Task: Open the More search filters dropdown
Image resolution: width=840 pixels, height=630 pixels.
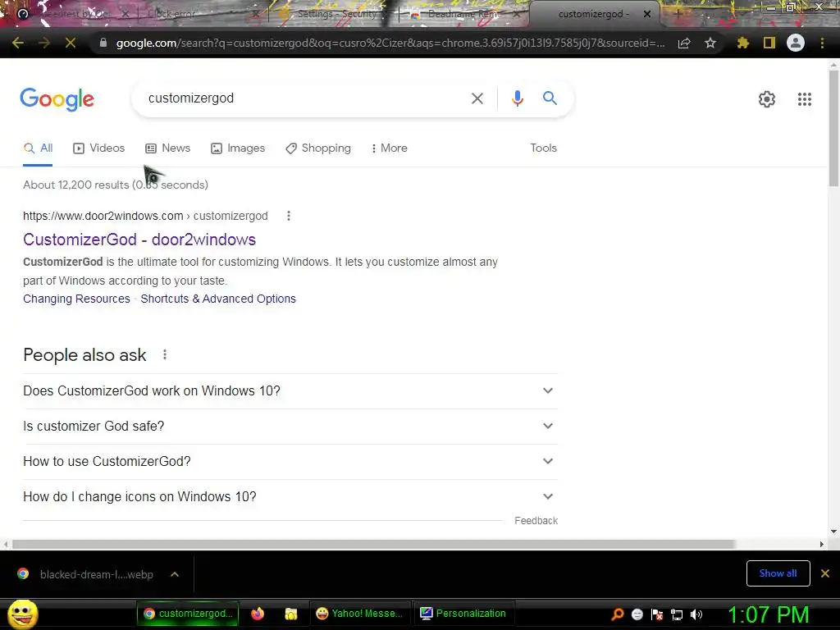Action: [x=390, y=148]
